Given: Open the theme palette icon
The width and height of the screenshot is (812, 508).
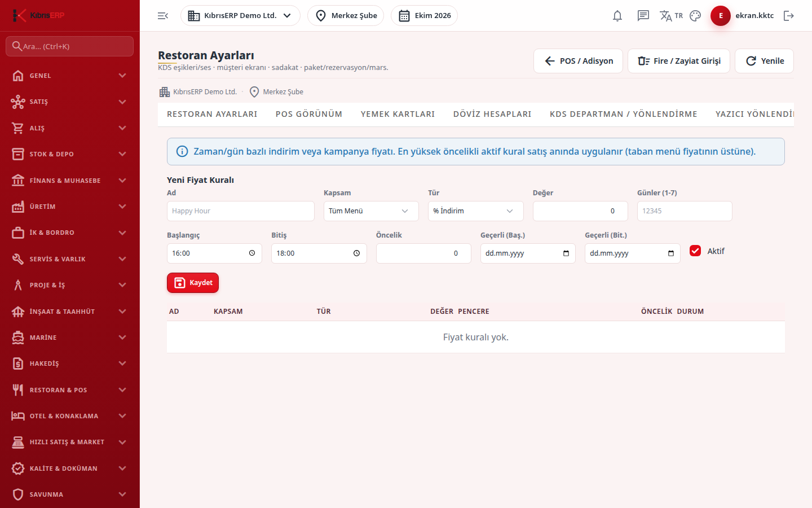Looking at the screenshot, I should click(x=695, y=16).
